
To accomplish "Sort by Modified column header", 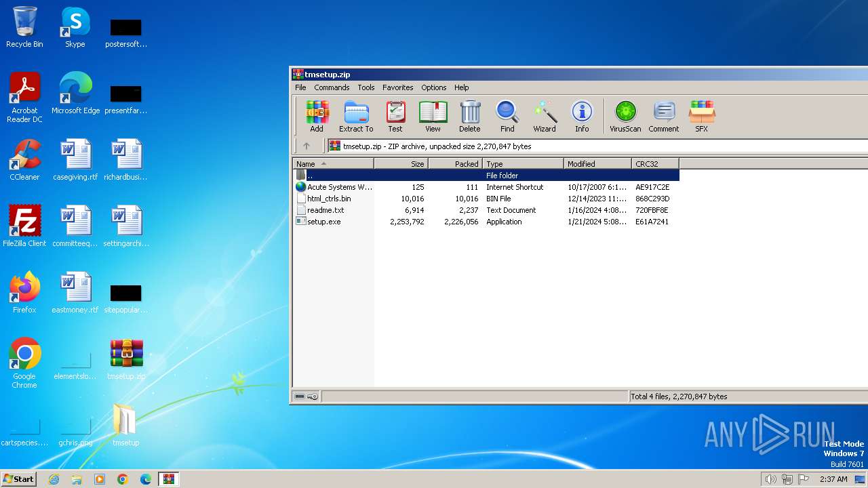I will point(597,164).
